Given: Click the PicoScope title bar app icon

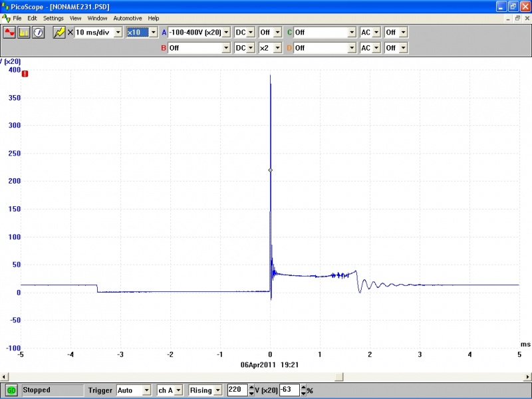Looking at the screenshot, I should (x=6, y=6).
